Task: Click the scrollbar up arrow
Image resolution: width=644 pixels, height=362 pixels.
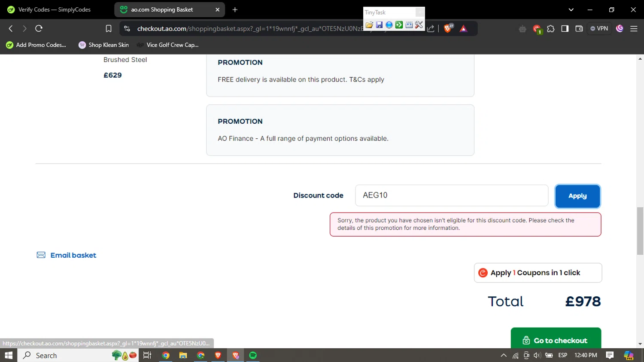Action: (x=640, y=58)
